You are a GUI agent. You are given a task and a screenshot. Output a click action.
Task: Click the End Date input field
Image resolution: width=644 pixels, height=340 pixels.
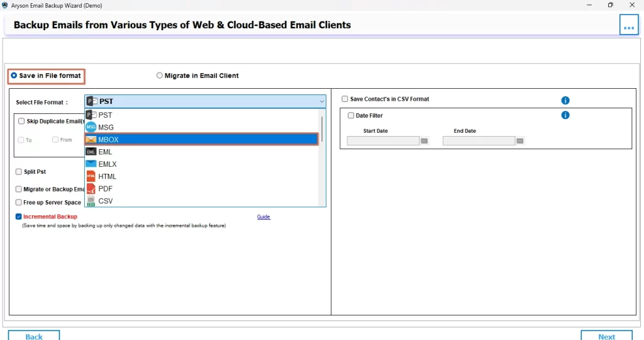click(x=479, y=141)
